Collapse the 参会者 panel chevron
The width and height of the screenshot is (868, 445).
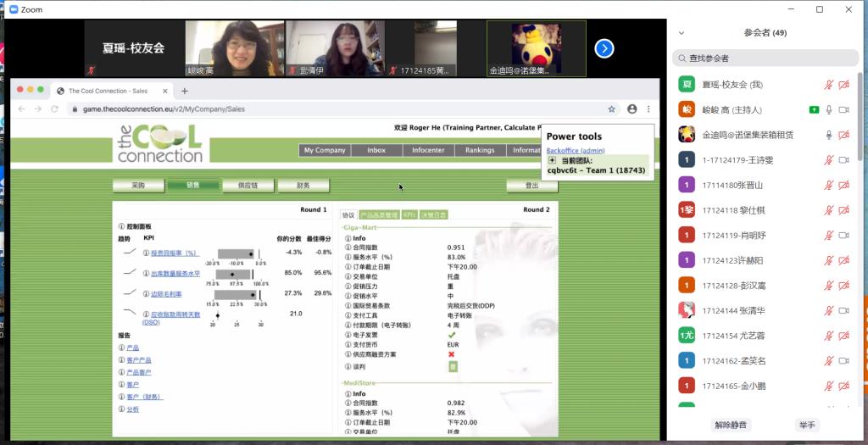682,33
